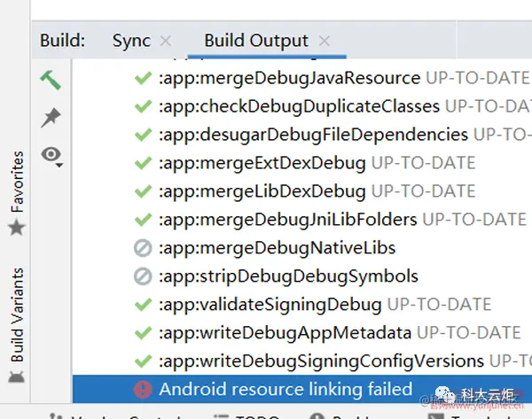Open the Favorites tool window
This screenshot has width=532, height=419.
(17, 182)
